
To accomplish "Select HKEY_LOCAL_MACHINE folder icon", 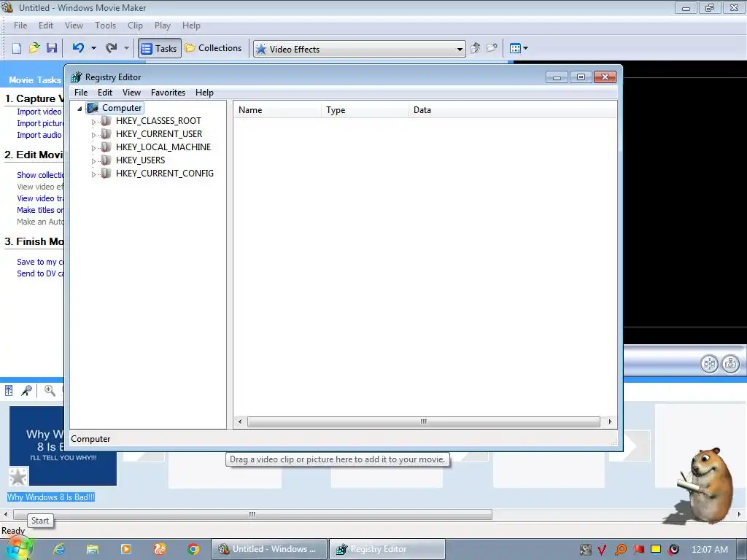I will 107,147.
